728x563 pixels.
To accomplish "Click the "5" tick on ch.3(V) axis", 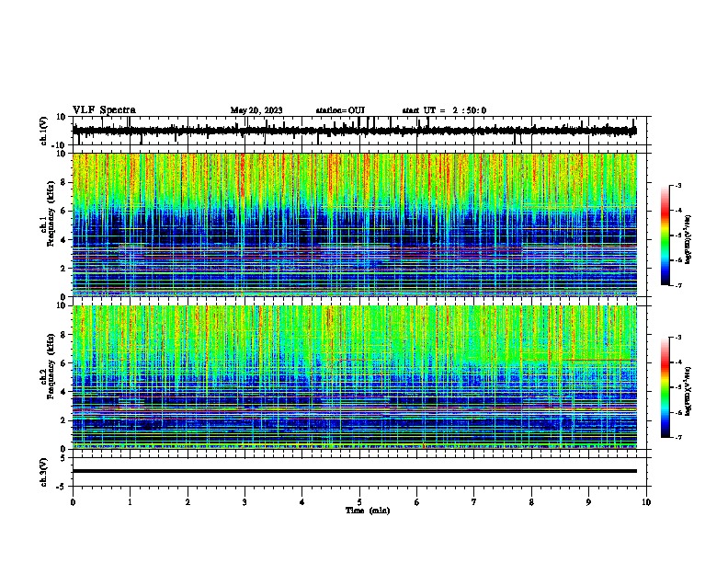I will pos(63,458).
